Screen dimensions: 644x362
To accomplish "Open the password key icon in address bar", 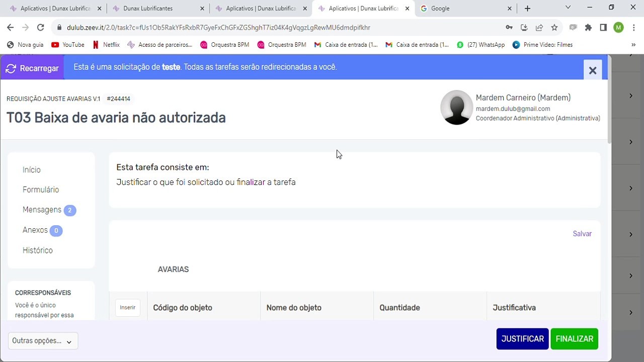I will tap(509, 28).
